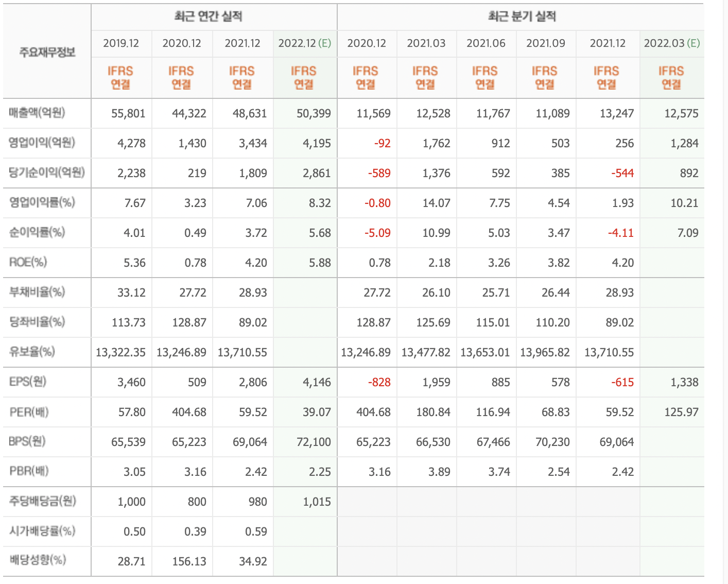
Task: Select the 주당배당금(원) row label
Action: click(43, 501)
